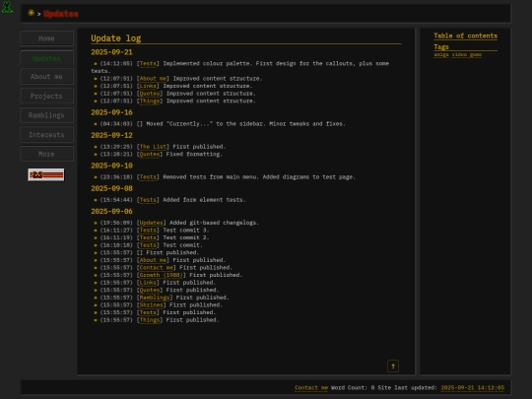Screen dimensions: 532x399
Task: Open Things link in the 12:07:51 entry
Action: (150, 100)
